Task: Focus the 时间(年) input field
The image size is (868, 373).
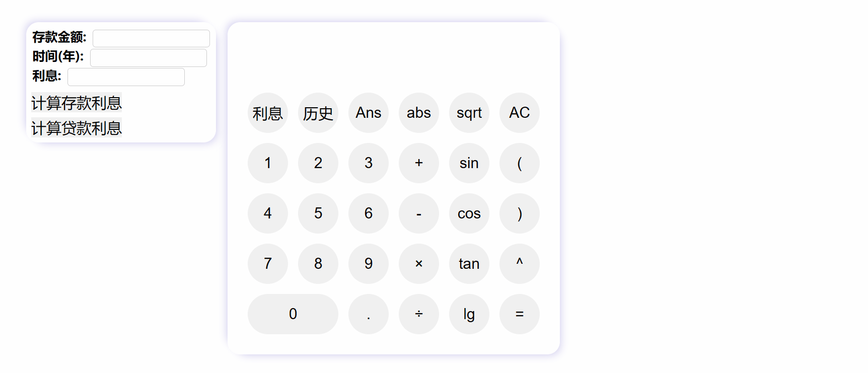Action: [149, 57]
